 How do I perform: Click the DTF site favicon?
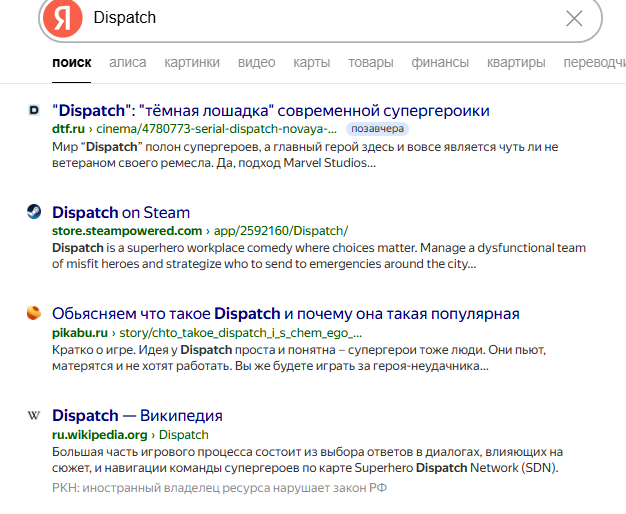pos(33,110)
